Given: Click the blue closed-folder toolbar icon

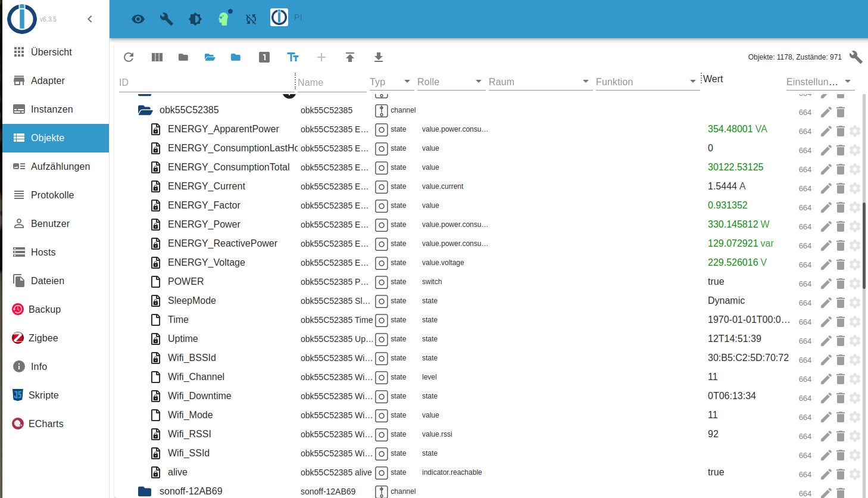Looking at the screenshot, I should tap(236, 57).
